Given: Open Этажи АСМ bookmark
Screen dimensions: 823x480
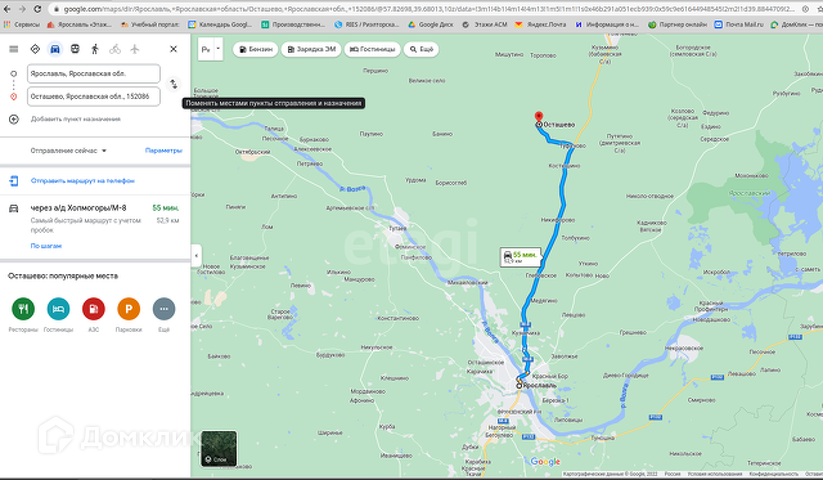Looking at the screenshot, I should tap(485, 25).
